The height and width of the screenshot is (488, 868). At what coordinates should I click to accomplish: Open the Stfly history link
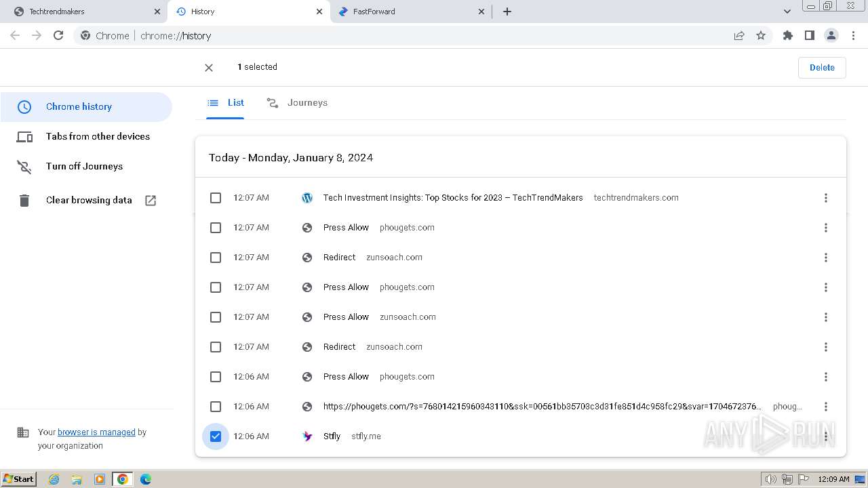(332, 436)
